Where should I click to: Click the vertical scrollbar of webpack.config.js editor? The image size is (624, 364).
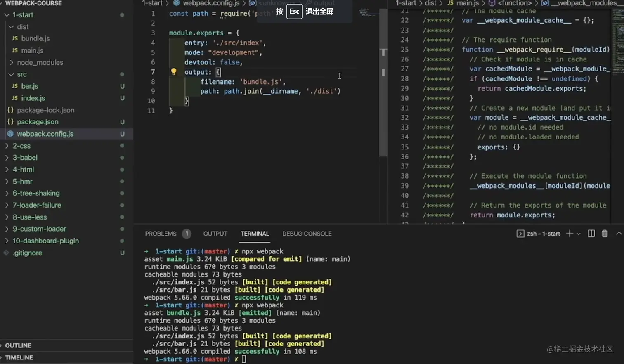click(x=383, y=83)
